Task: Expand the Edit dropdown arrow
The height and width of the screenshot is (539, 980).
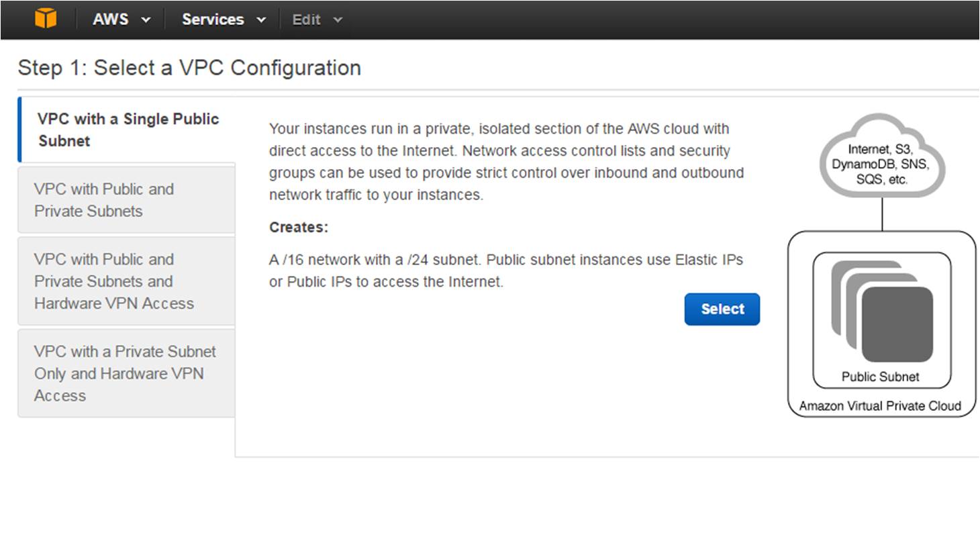Action: tap(338, 20)
